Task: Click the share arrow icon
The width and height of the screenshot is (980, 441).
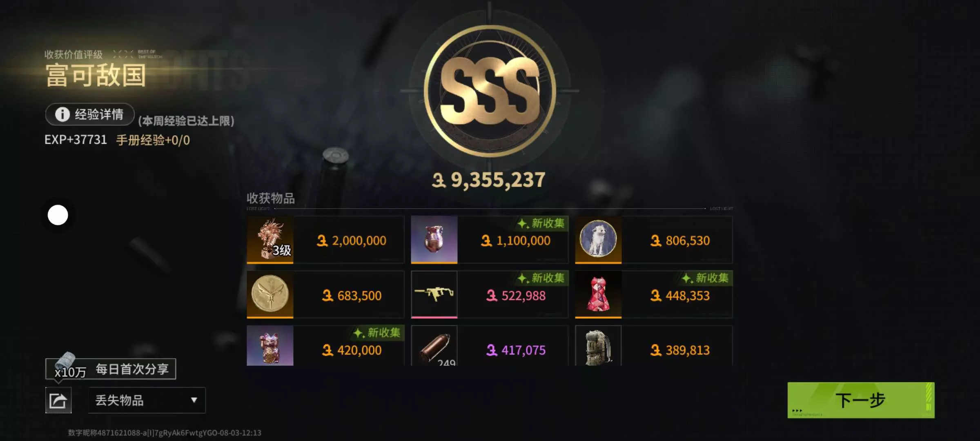Action: 58,400
